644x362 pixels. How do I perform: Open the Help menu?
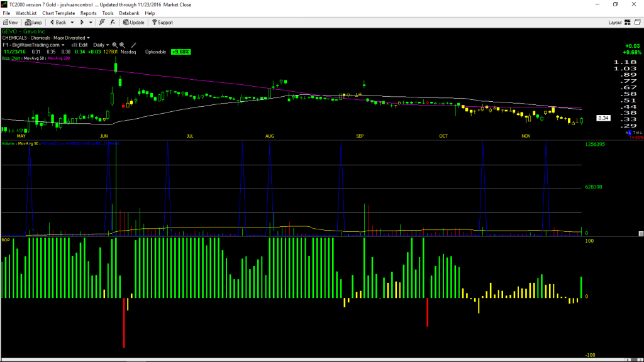pos(150,13)
